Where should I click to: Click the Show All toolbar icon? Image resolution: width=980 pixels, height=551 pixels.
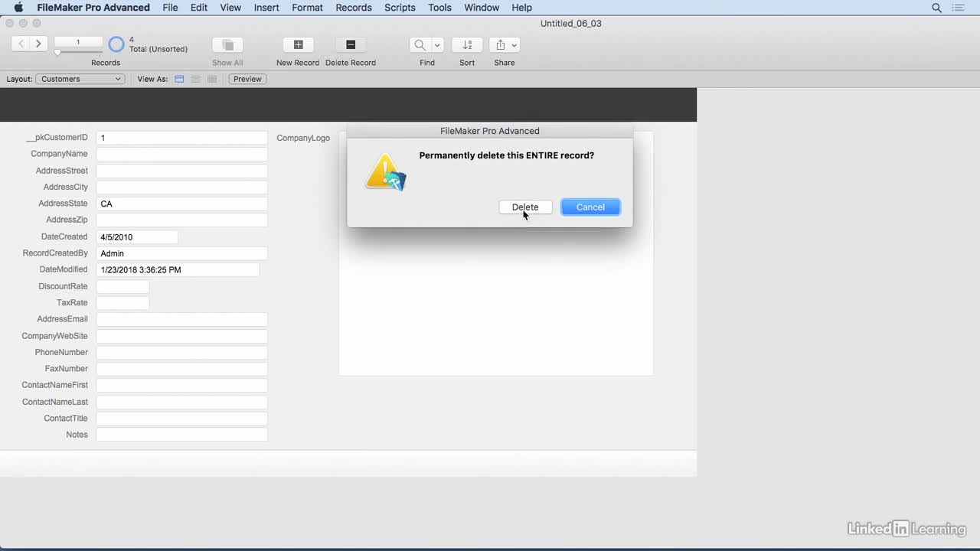coord(227,45)
